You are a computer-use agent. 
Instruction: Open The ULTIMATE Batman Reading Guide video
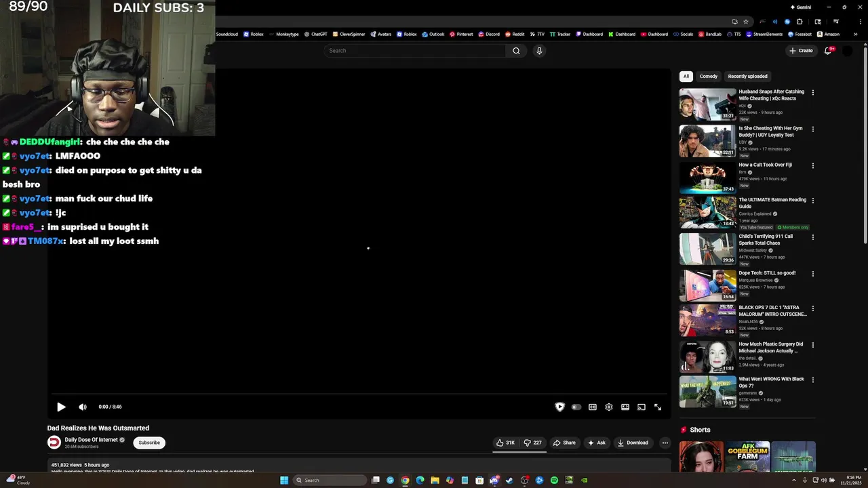coord(708,213)
